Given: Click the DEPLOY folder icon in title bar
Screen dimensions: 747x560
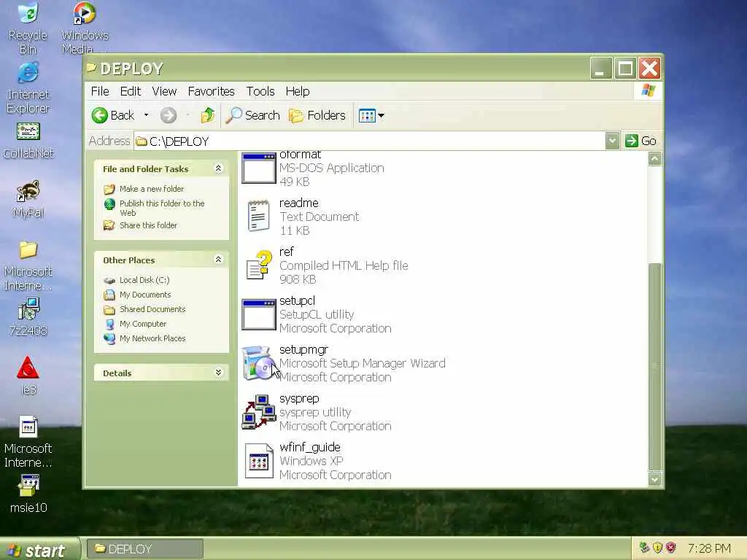Looking at the screenshot, I should click(x=91, y=68).
